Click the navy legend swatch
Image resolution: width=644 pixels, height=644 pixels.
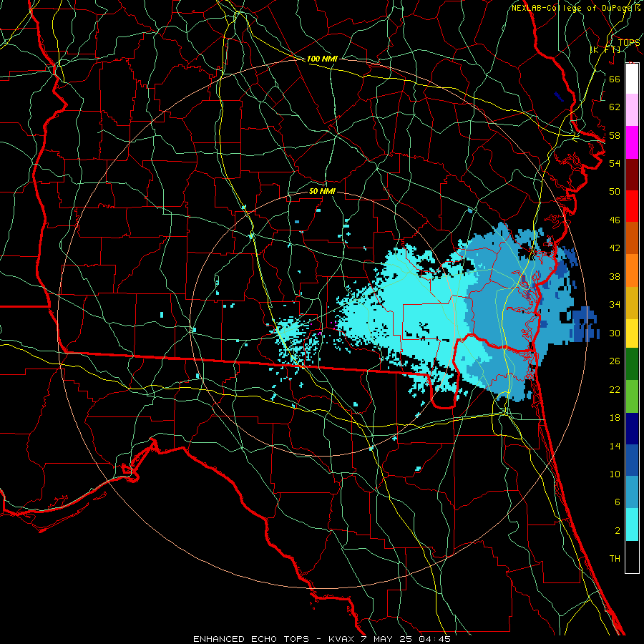[632, 429]
